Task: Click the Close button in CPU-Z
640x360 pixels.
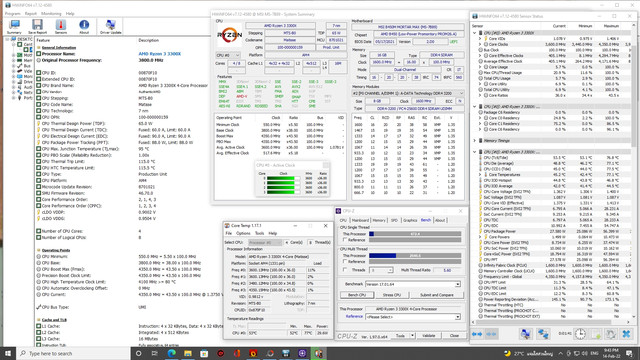Action: click(454, 336)
